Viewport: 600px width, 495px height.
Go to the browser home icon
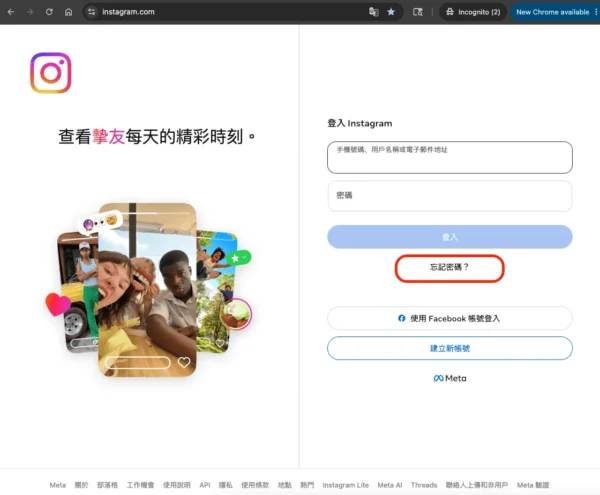pos(68,12)
